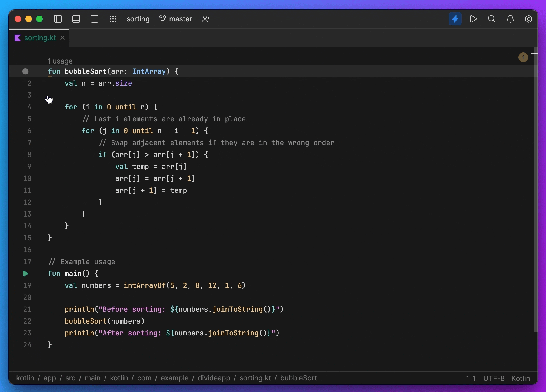Click 'main' breadcrumb
The image size is (546, 392).
tap(93, 378)
